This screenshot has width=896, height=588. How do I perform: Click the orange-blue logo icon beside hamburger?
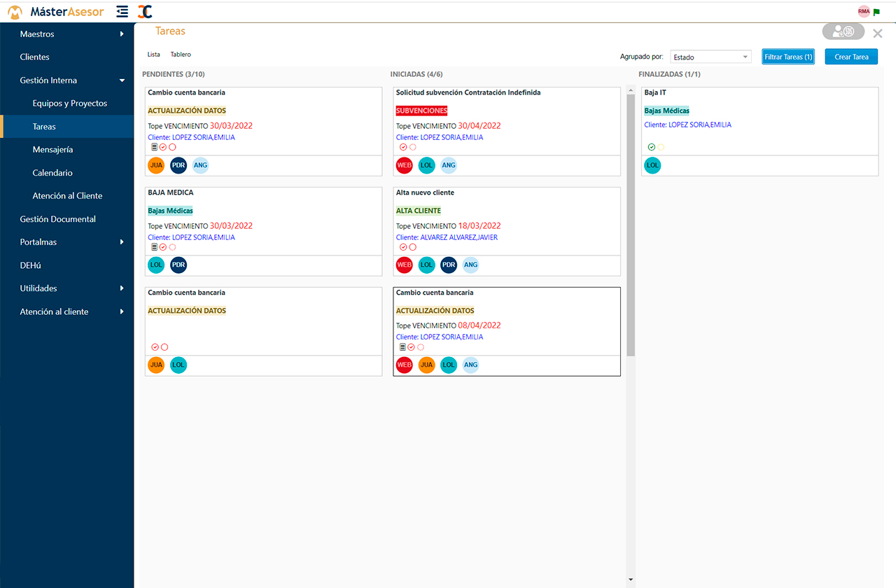[x=145, y=11]
